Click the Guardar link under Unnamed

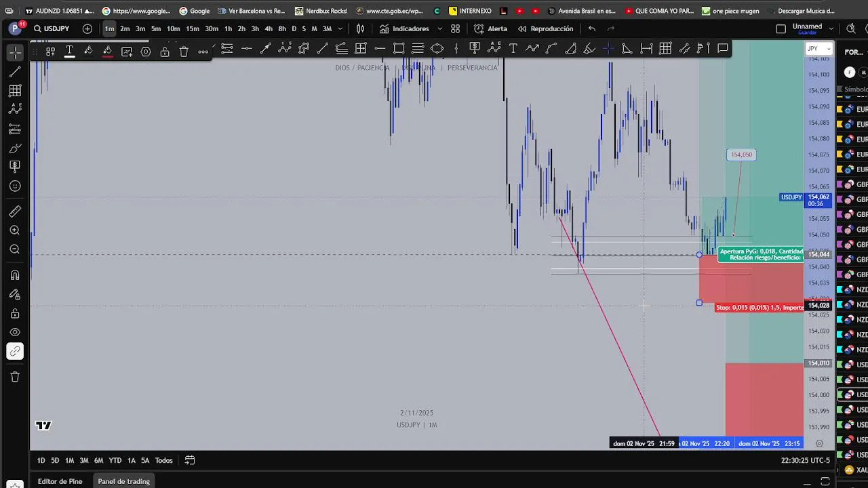[x=807, y=33]
